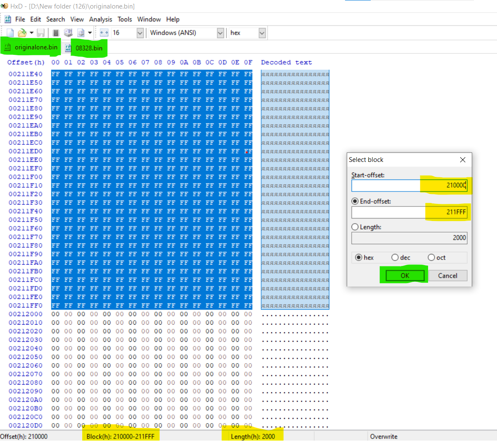The height and width of the screenshot is (448, 497).
Task: Expand the bytes per row 16 dropdown
Action: tap(140, 33)
